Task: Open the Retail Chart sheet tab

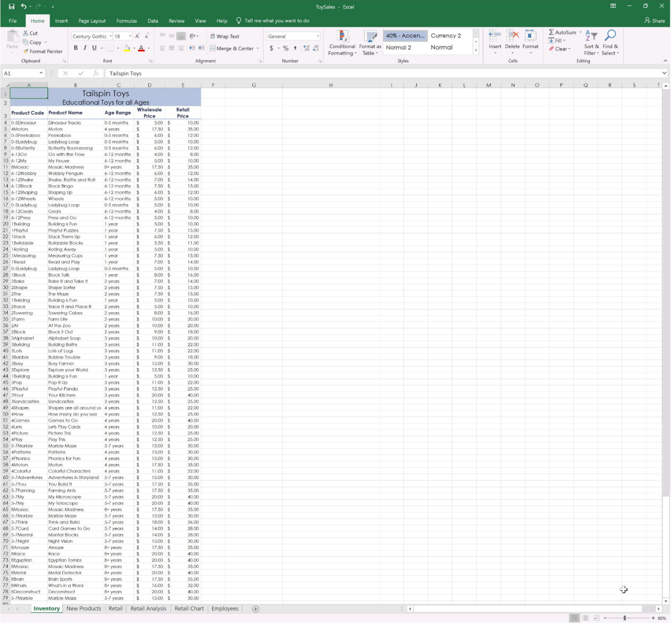Action: [x=189, y=609]
